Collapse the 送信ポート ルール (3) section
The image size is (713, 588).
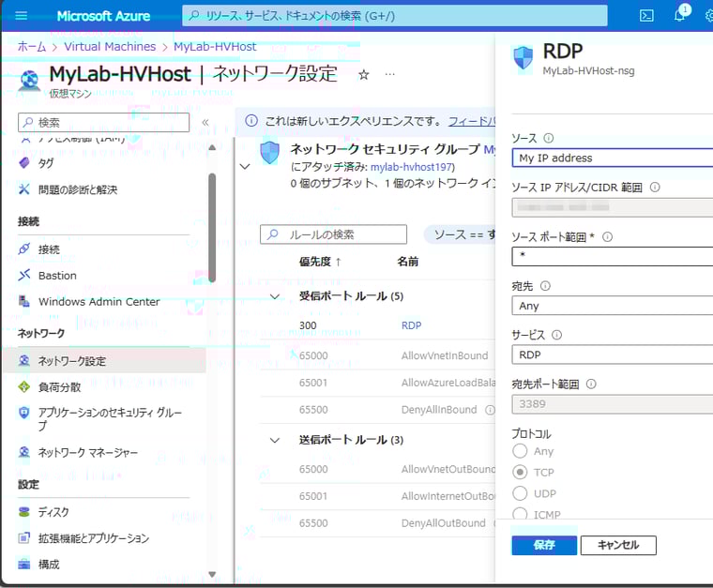[275, 441]
